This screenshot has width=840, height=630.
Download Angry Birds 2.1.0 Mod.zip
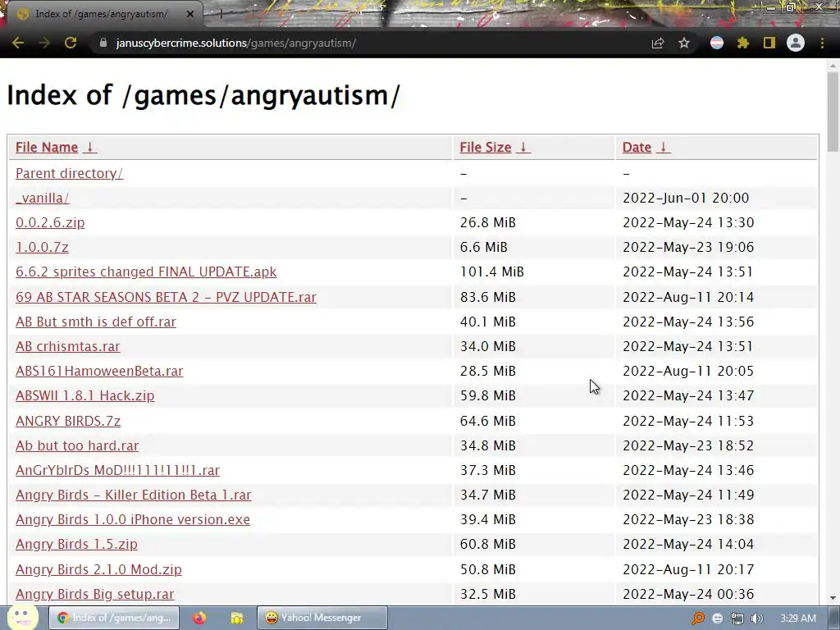98,569
